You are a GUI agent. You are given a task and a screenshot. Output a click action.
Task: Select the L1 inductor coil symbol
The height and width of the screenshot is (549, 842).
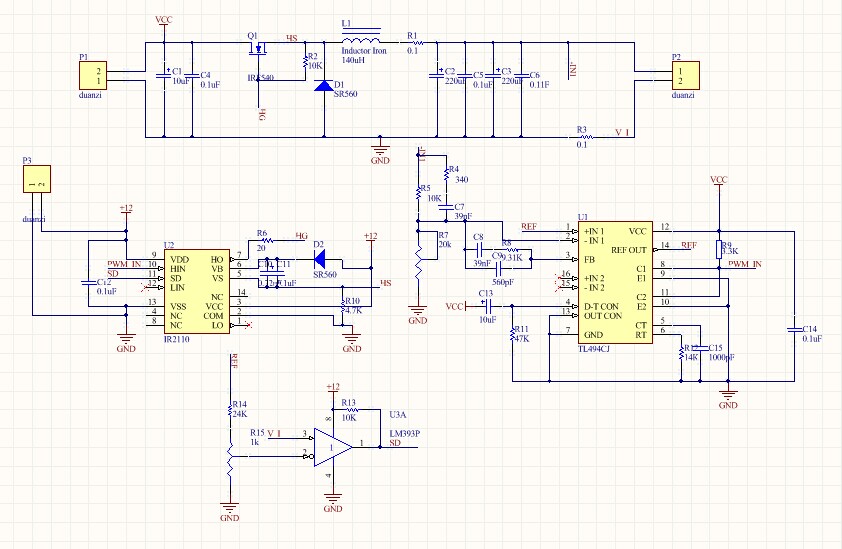tap(361, 37)
